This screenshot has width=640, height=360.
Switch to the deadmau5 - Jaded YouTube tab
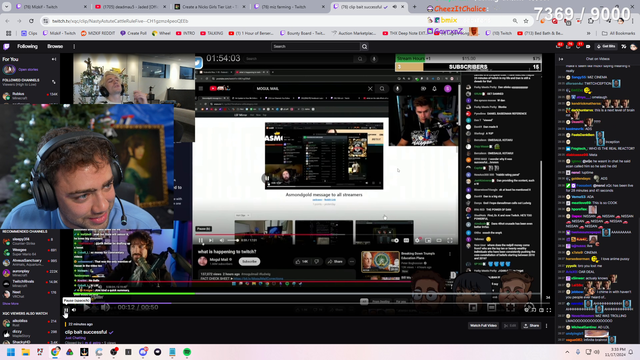click(131, 7)
